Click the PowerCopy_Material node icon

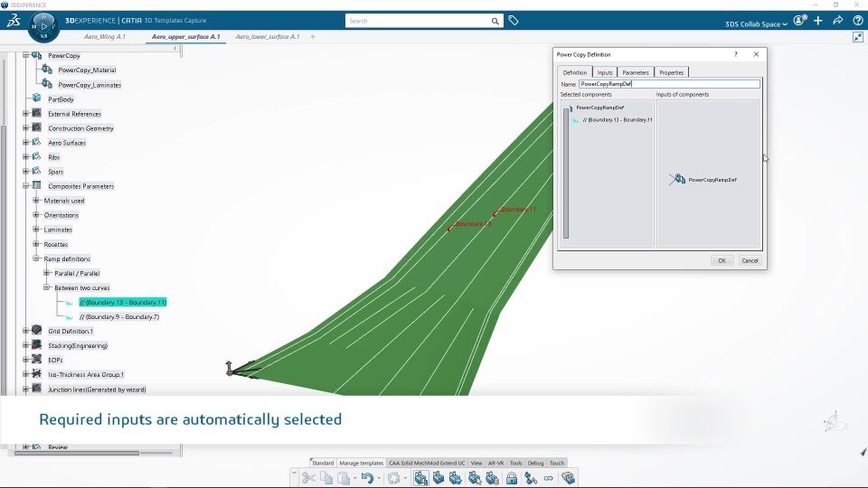47,70
